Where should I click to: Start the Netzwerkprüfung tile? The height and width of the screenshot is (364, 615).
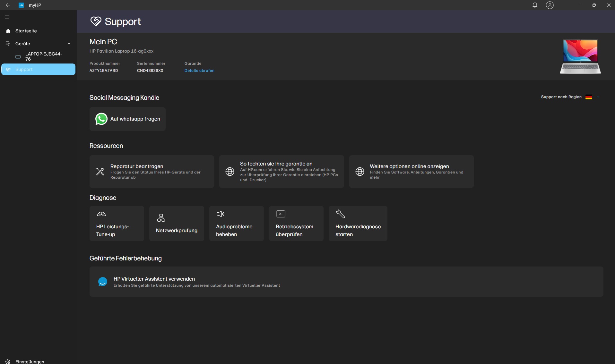pos(177,224)
